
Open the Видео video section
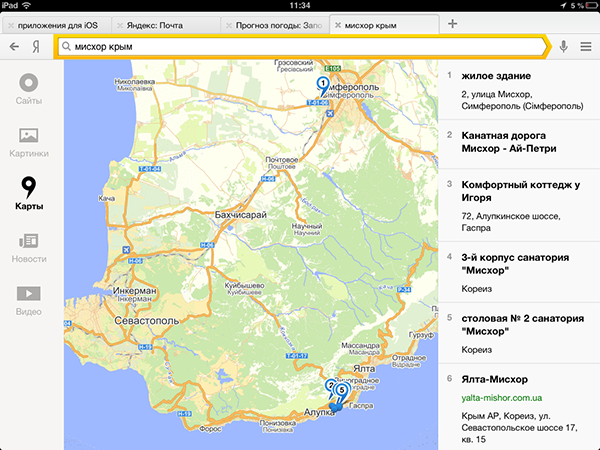(x=29, y=300)
